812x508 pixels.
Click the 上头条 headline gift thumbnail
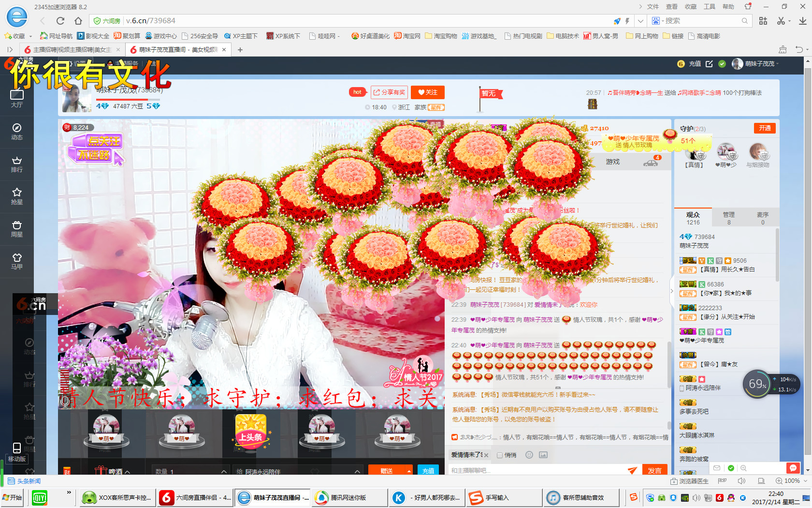pyautogui.click(x=251, y=432)
